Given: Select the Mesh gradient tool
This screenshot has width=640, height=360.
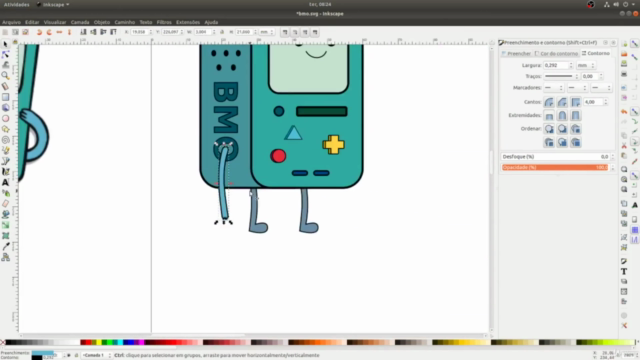Looking at the screenshot, I should tap(5, 236).
